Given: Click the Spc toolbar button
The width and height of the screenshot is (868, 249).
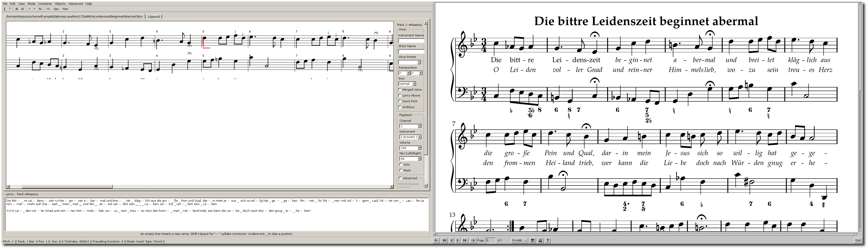Looking at the screenshot, I should click(x=56, y=9).
